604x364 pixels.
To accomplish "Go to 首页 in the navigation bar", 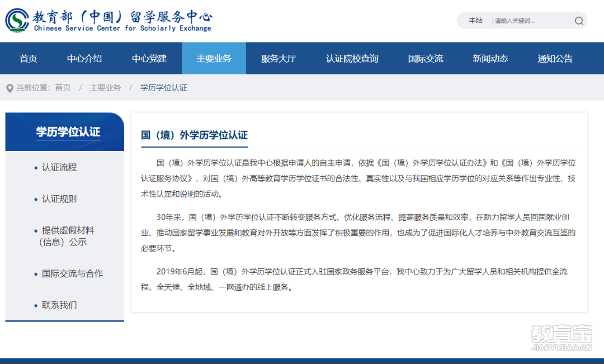I will tap(29, 59).
